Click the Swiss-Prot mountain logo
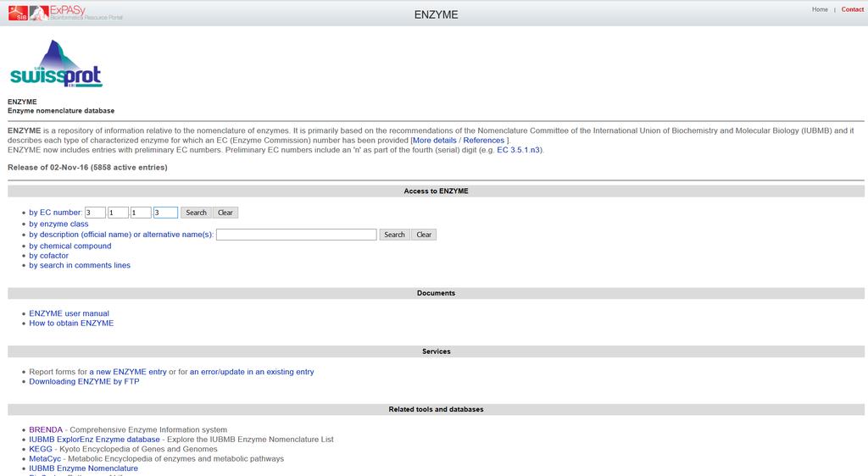This screenshot has height=476, width=868. [x=56, y=63]
